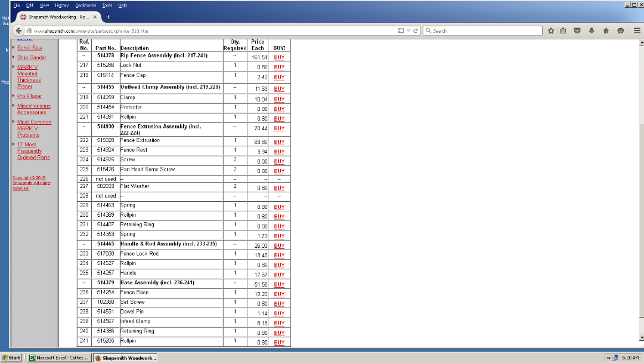
Task: Show bookmarks list icon in toolbar
Action: click(563, 31)
